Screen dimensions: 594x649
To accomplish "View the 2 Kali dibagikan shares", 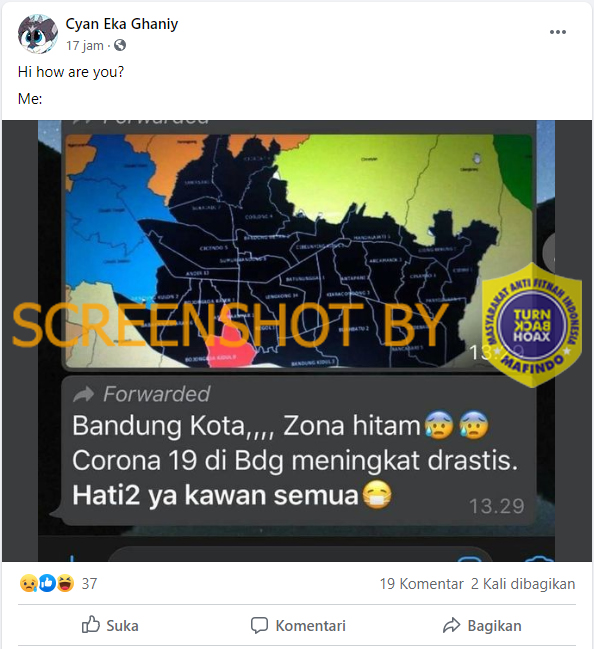I will tap(523, 584).
